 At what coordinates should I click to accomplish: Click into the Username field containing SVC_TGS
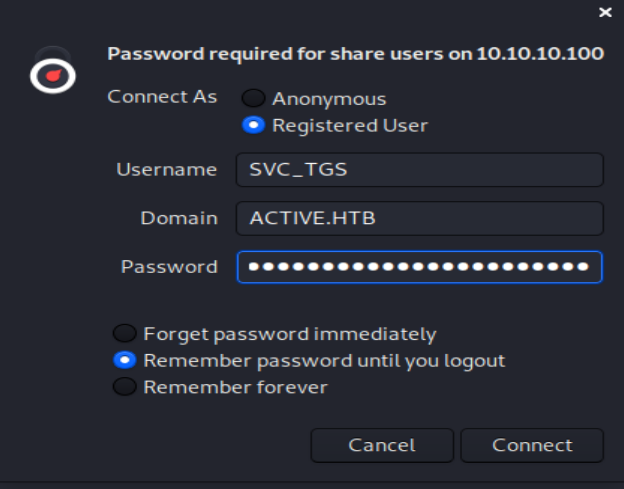419,170
